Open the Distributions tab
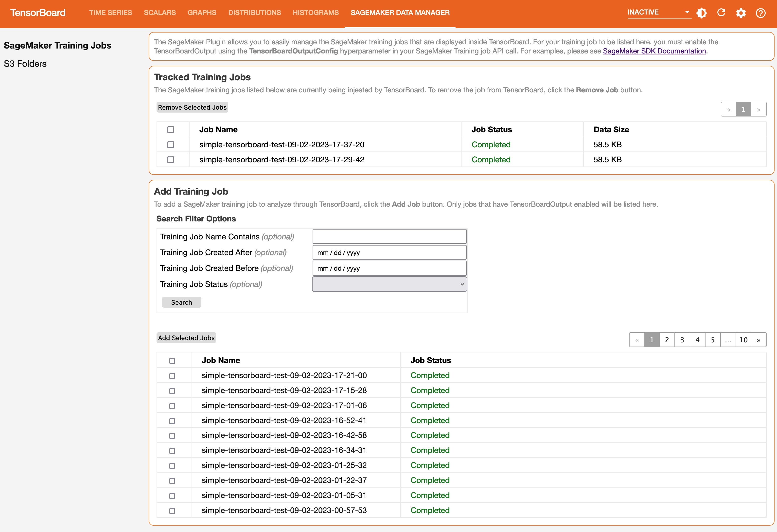Screen dimensions: 777x532 point(254,13)
